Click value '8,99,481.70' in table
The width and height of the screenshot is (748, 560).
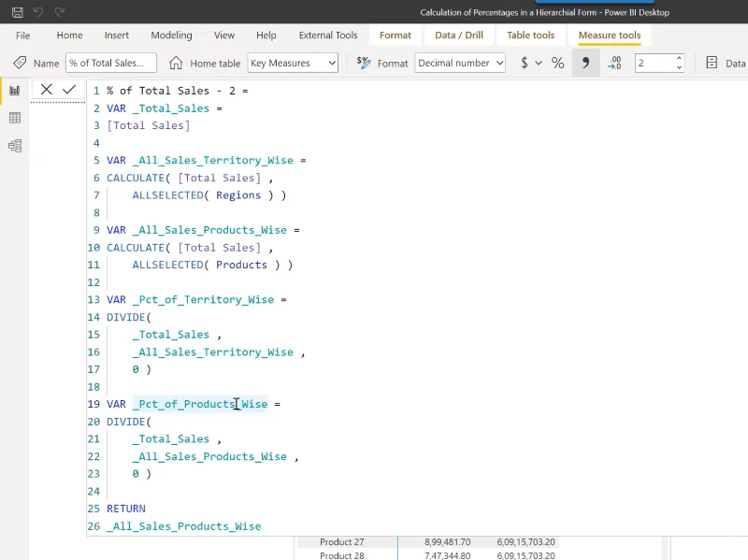[447, 542]
